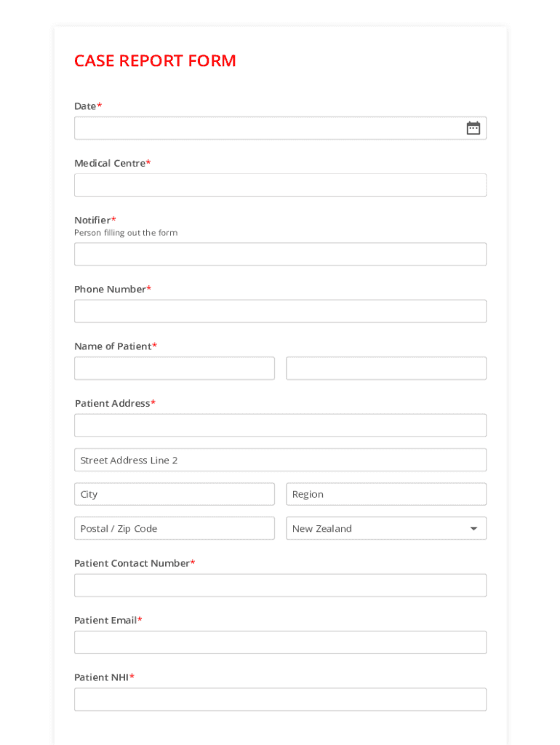The width and height of the screenshot is (560, 745).
Task: Click the Patient Address label
Action: (x=113, y=403)
